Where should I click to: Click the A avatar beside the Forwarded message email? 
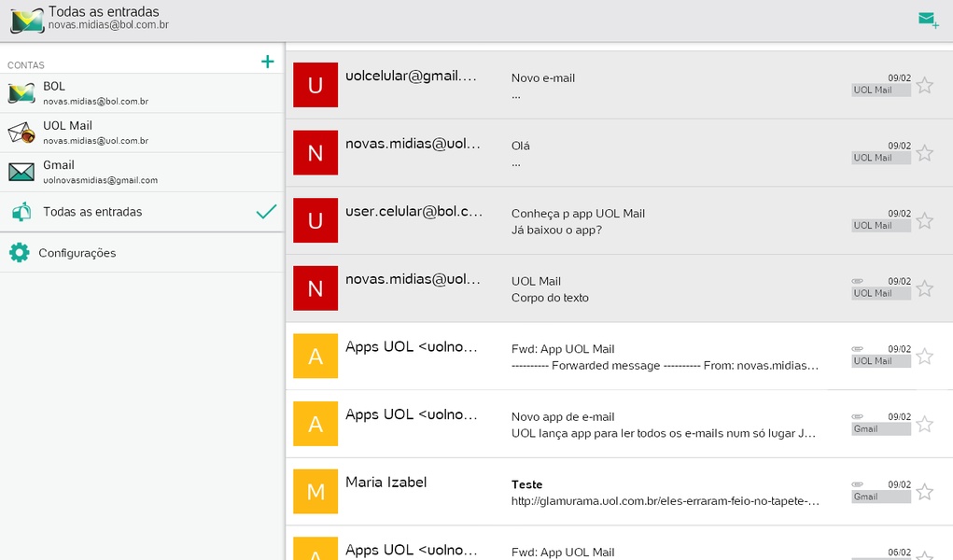pyautogui.click(x=315, y=357)
